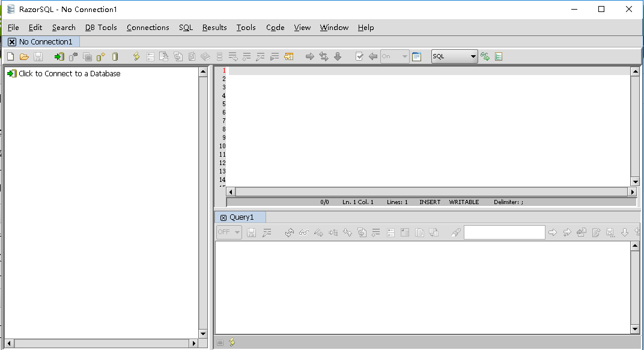Click the right arrow icon in main toolbar
Image resolution: width=644 pixels, height=350 pixels.
tap(310, 56)
